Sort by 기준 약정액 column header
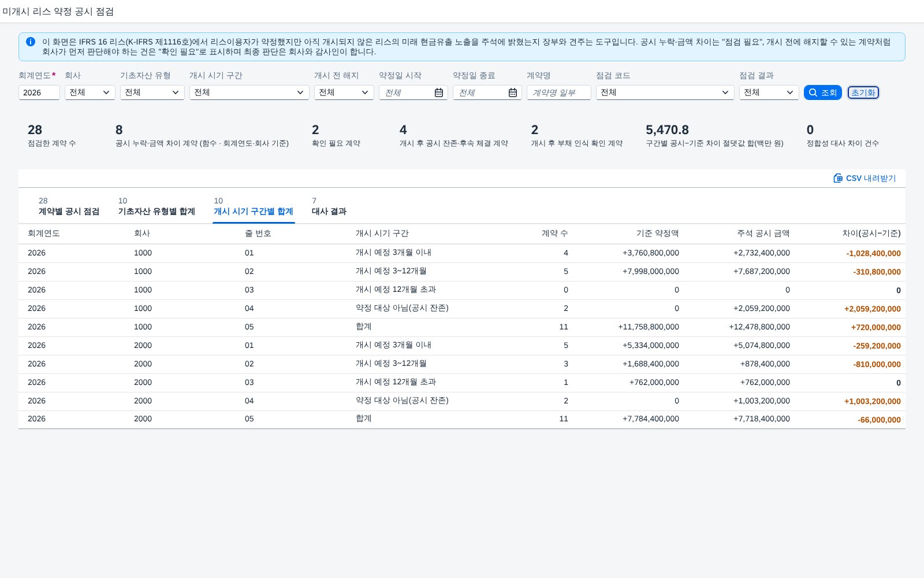Image resolution: width=924 pixels, height=578 pixels. (x=657, y=233)
